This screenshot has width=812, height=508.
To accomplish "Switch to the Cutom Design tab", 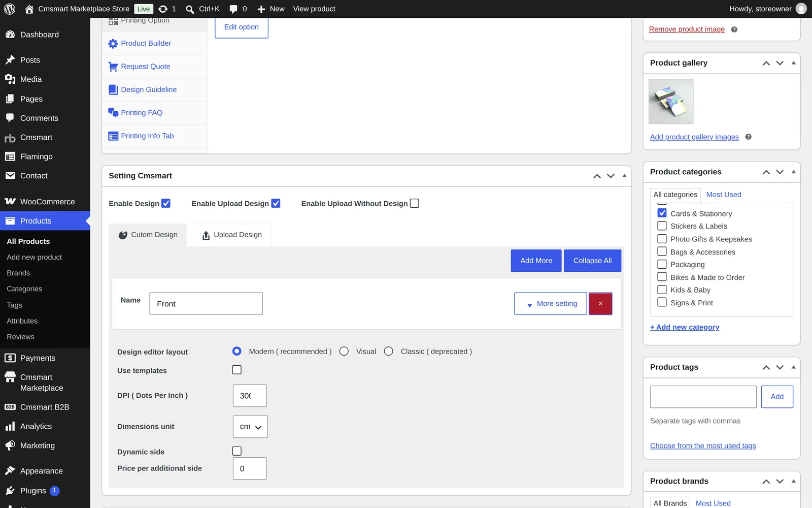I will click(148, 235).
